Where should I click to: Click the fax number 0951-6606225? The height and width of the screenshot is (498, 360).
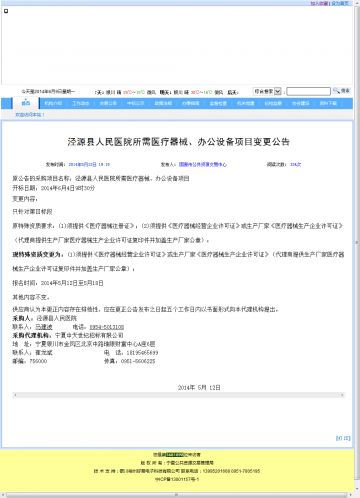pos(138,361)
